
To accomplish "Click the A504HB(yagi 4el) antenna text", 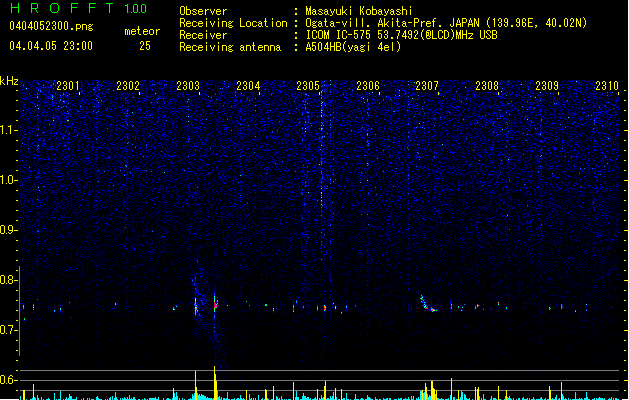I will click(x=353, y=47).
